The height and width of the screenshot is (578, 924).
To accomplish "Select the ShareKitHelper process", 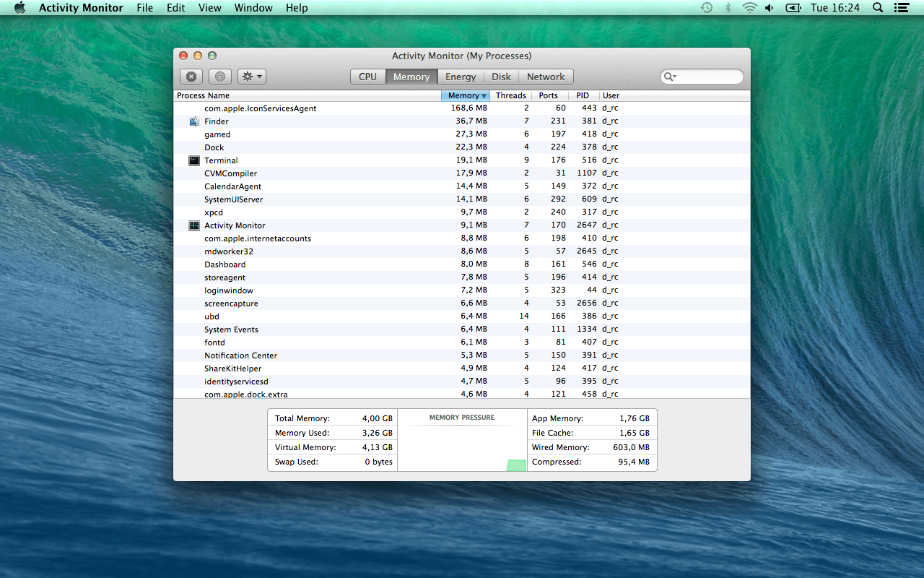I will [462, 368].
